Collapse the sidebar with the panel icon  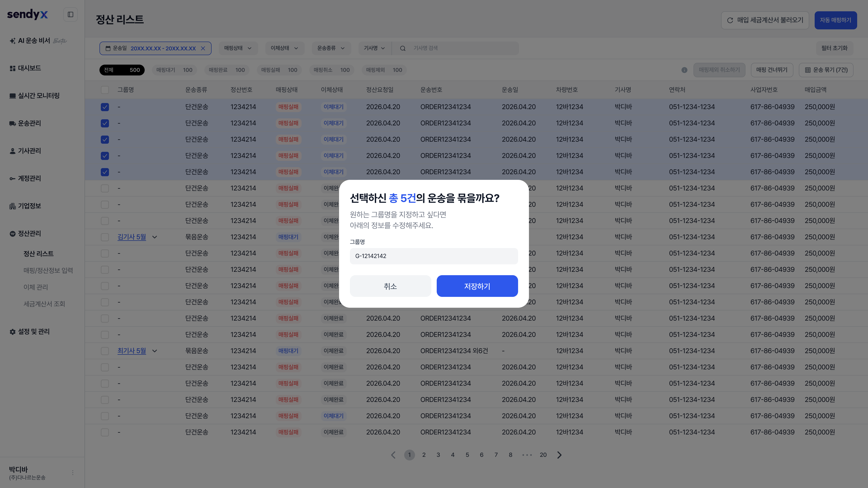pos(71,14)
